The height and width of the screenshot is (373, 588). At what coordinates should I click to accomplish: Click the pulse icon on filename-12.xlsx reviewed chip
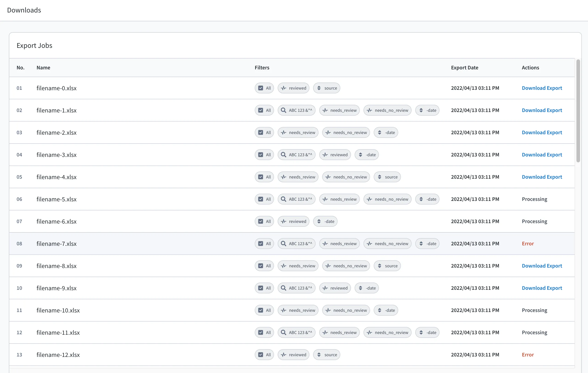pos(283,354)
